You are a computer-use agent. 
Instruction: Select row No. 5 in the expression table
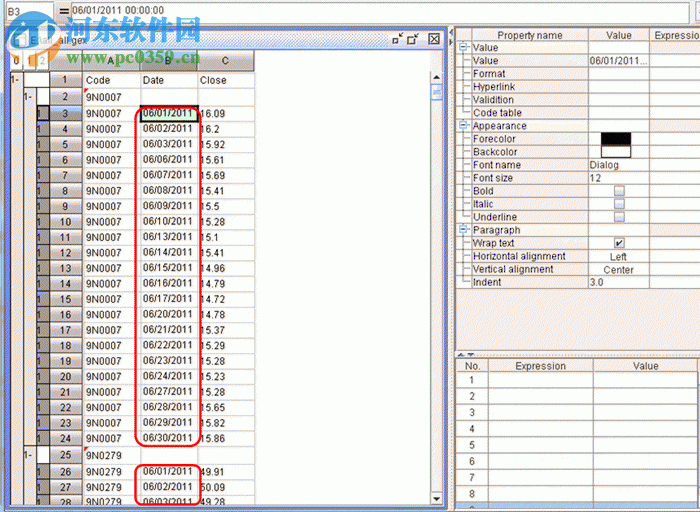[472, 445]
